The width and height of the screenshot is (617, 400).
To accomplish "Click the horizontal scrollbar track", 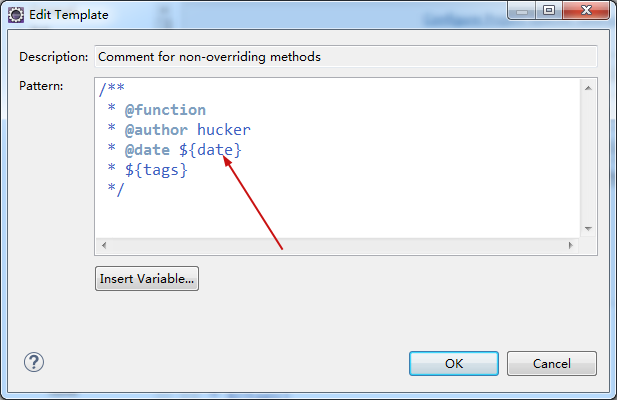I will point(337,245).
